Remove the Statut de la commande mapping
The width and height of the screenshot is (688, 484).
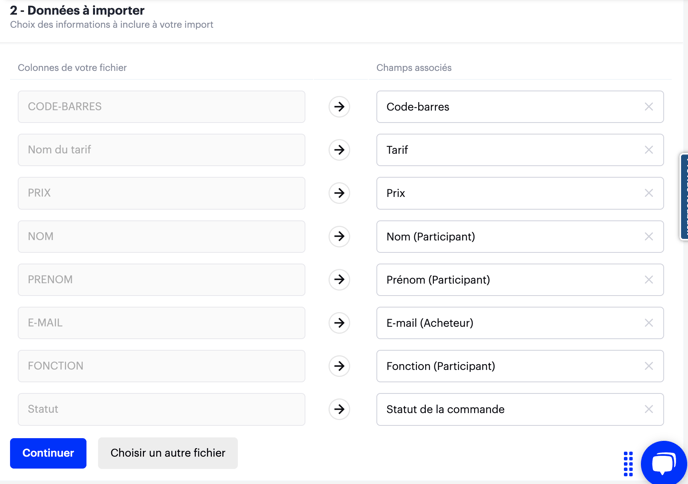pyautogui.click(x=649, y=409)
